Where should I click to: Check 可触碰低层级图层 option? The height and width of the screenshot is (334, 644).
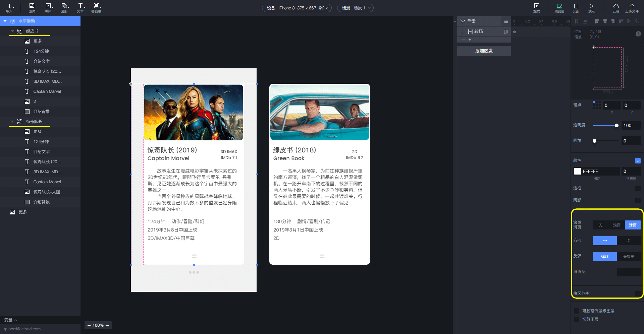tap(577, 311)
